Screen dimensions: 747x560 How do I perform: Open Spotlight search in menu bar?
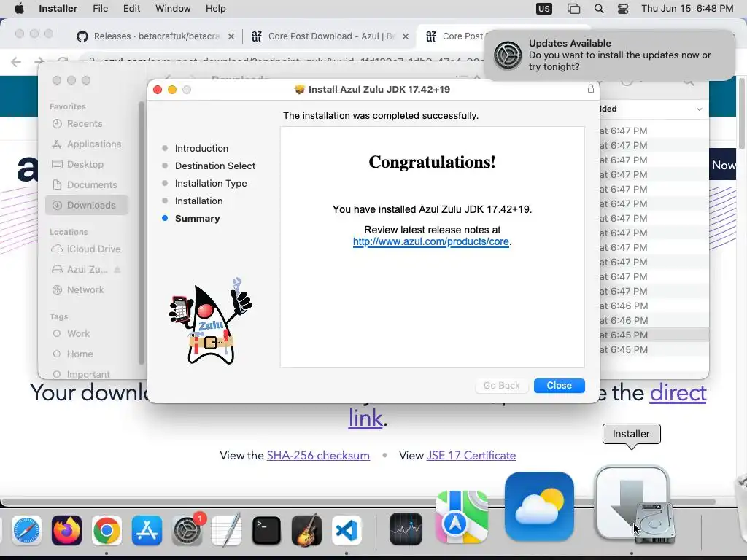click(x=599, y=9)
